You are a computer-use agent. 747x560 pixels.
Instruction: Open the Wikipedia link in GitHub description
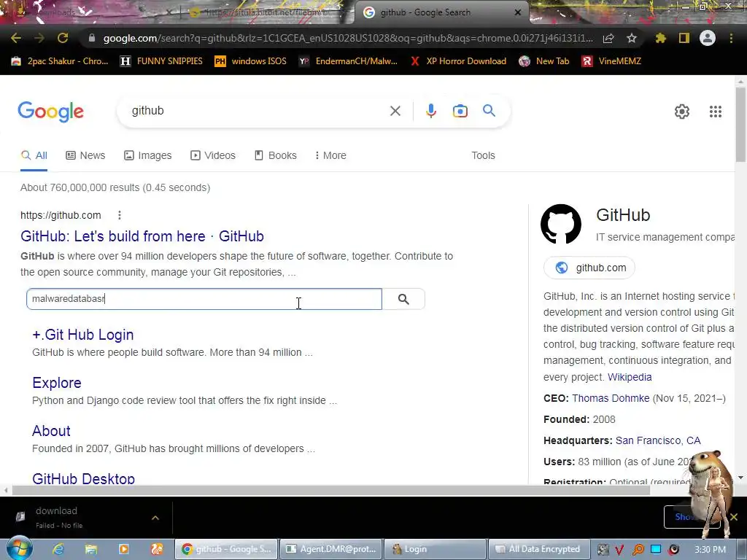point(630,377)
